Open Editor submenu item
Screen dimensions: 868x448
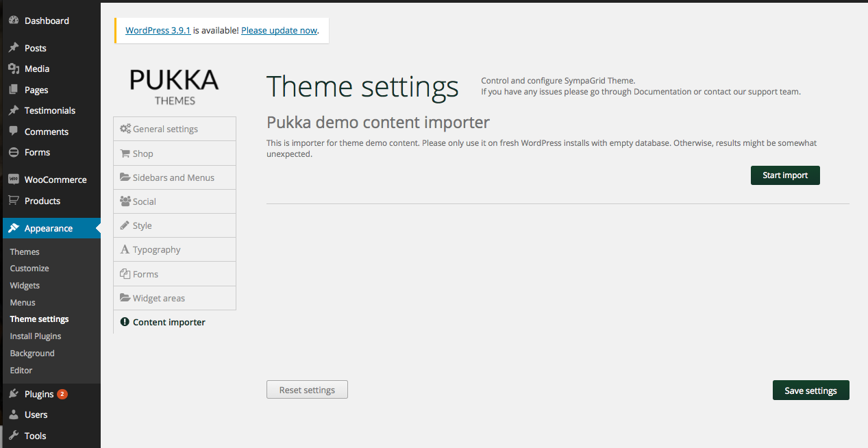(x=21, y=370)
